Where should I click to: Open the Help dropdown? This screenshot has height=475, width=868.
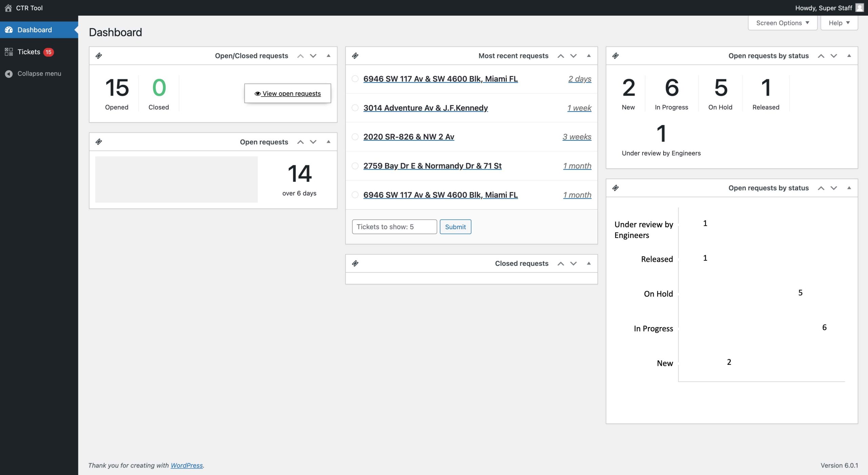(839, 23)
